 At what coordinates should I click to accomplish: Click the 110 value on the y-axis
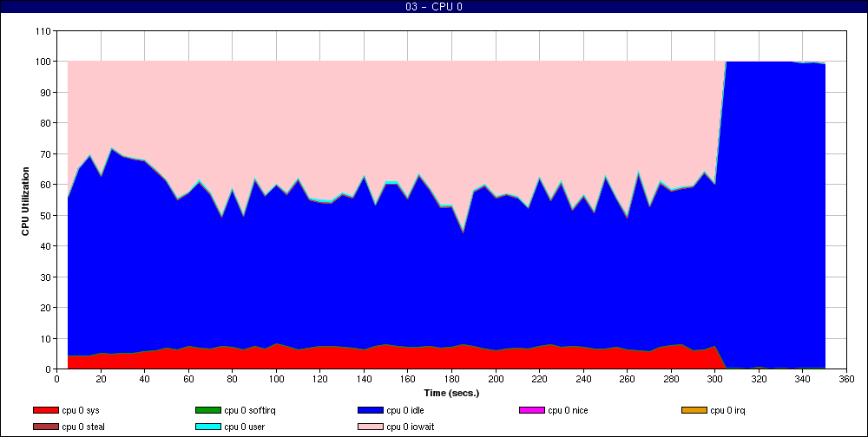tap(43, 31)
